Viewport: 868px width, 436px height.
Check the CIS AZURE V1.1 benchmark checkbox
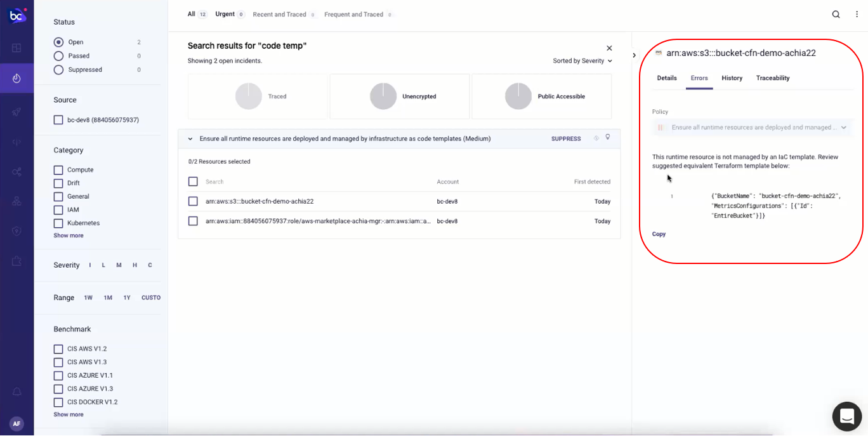[x=58, y=376]
